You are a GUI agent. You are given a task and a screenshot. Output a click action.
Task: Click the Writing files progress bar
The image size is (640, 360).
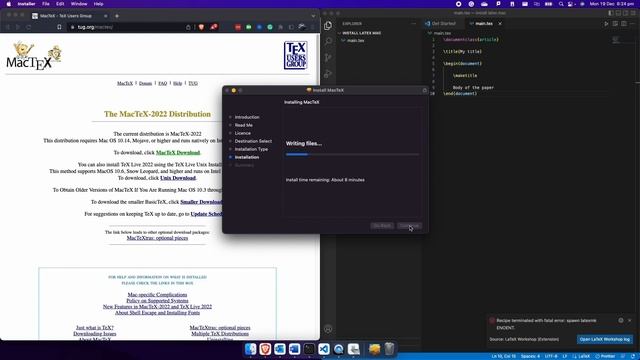pyautogui.click(x=352, y=154)
